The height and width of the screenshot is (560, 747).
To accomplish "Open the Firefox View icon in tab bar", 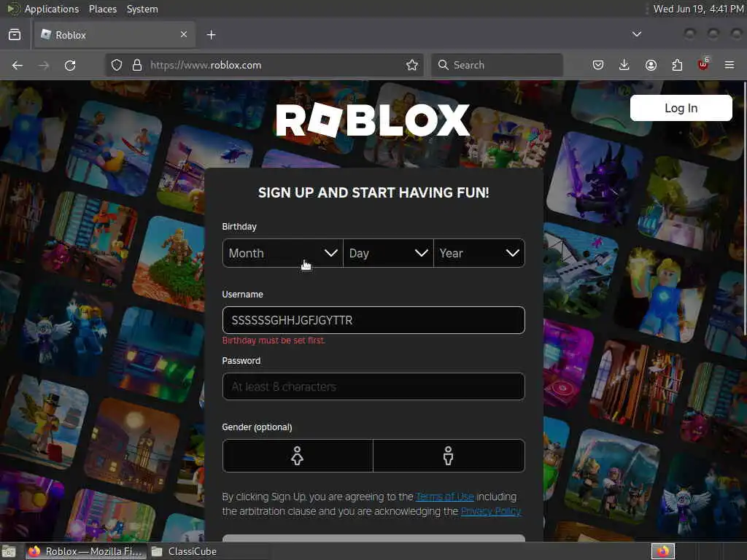I will click(x=15, y=35).
